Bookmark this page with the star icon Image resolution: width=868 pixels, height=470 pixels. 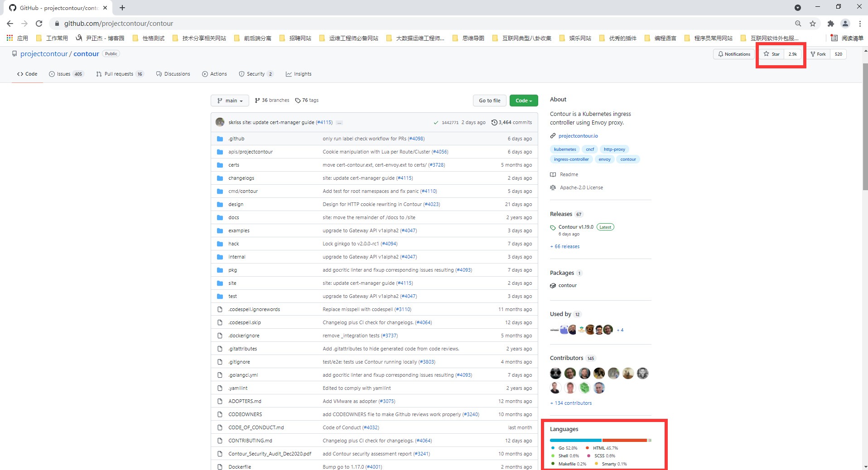(x=813, y=24)
